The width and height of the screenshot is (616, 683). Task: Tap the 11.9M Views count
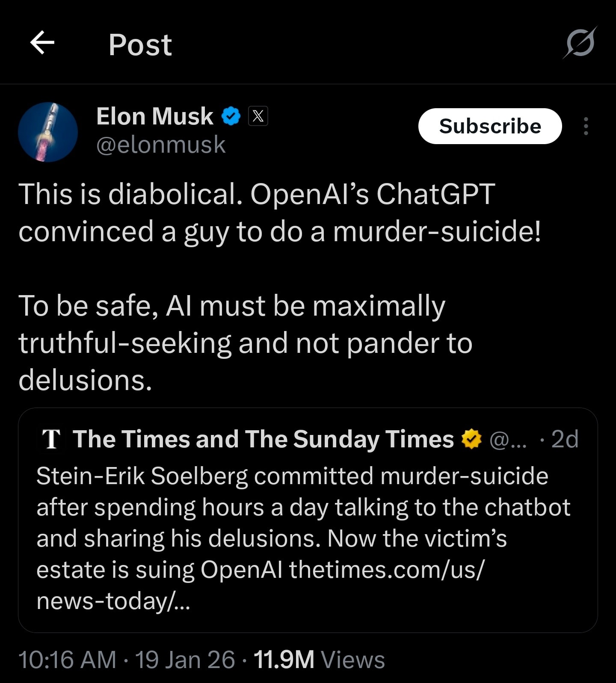tap(319, 659)
